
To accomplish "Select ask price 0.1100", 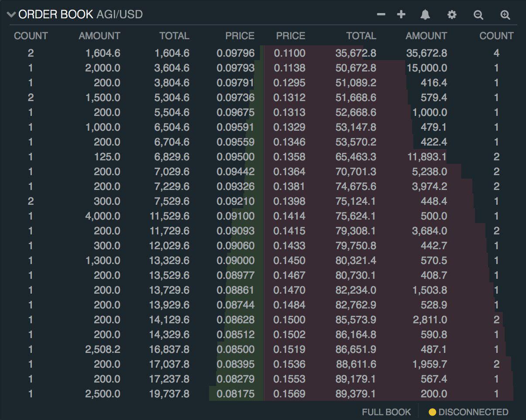I will tap(290, 53).
